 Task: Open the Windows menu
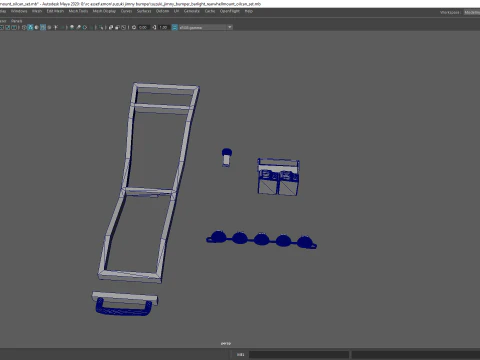(x=19, y=11)
